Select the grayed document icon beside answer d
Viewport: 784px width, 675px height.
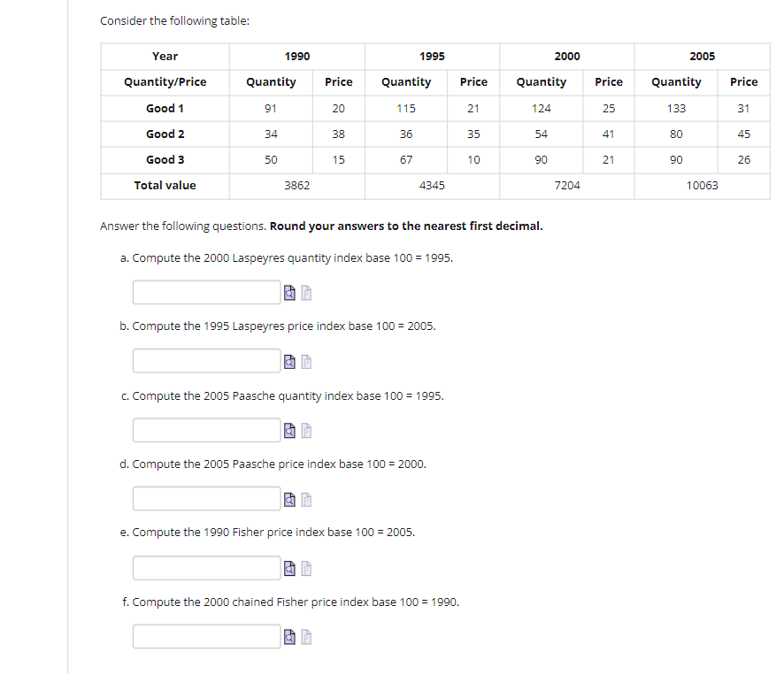click(306, 500)
